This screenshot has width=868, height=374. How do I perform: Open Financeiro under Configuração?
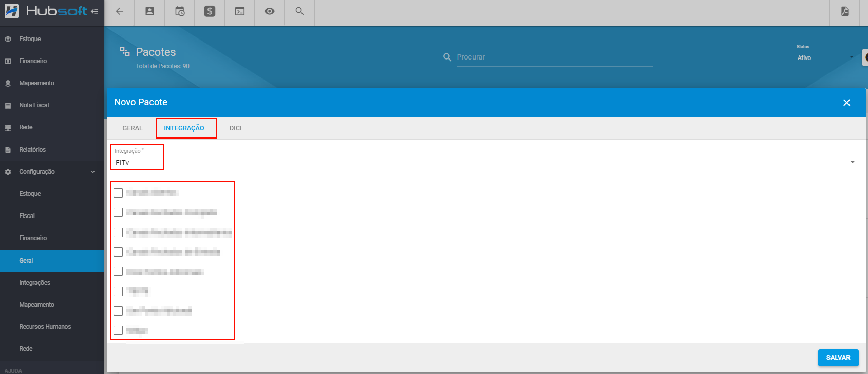pyautogui.click(x=52, y=238)
